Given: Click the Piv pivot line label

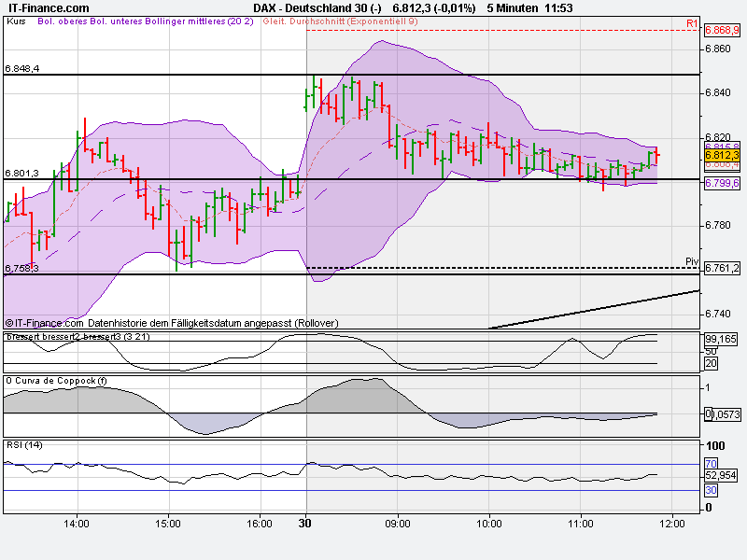Looking at the screenshot, I should (692, 261).
